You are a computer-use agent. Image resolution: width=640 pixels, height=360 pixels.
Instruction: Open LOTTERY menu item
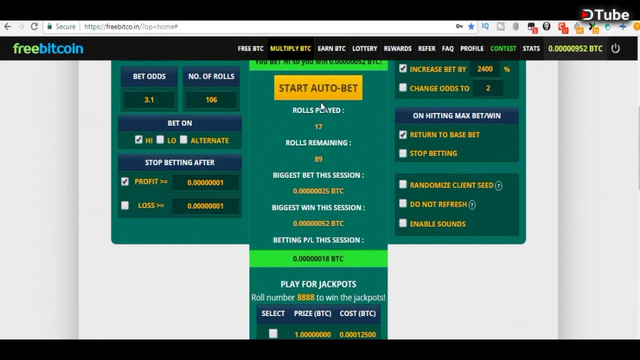point(365,49)
